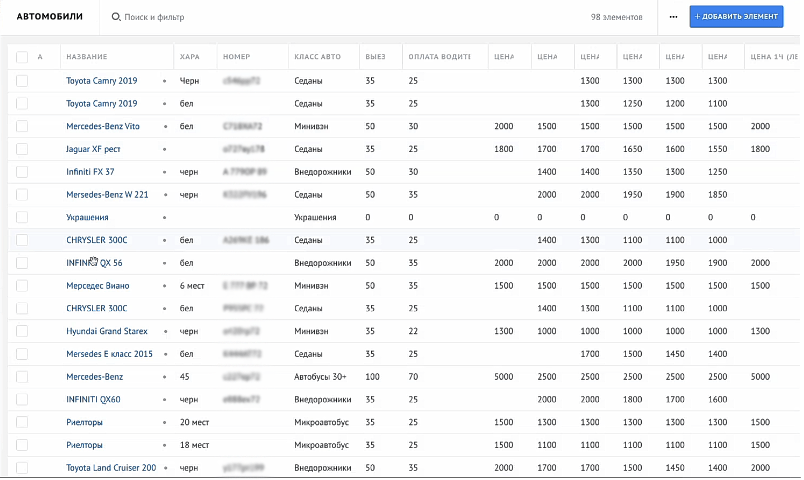The height and width of the screenshot is (480, 804).
Task: Check the Infiniti FX 37 row checkbox
Action: 22,172
